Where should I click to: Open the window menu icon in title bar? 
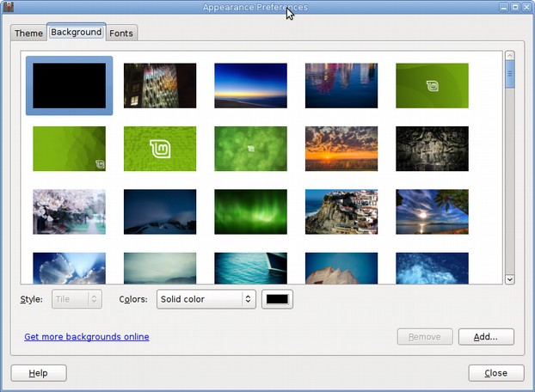9,7
